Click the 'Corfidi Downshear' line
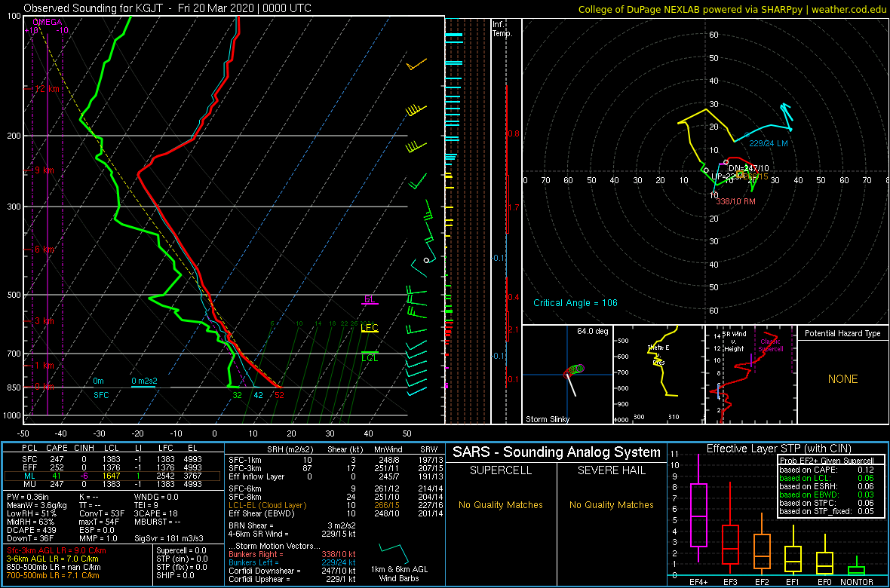This screenshot has height=588, width=890. coord(292,571)
